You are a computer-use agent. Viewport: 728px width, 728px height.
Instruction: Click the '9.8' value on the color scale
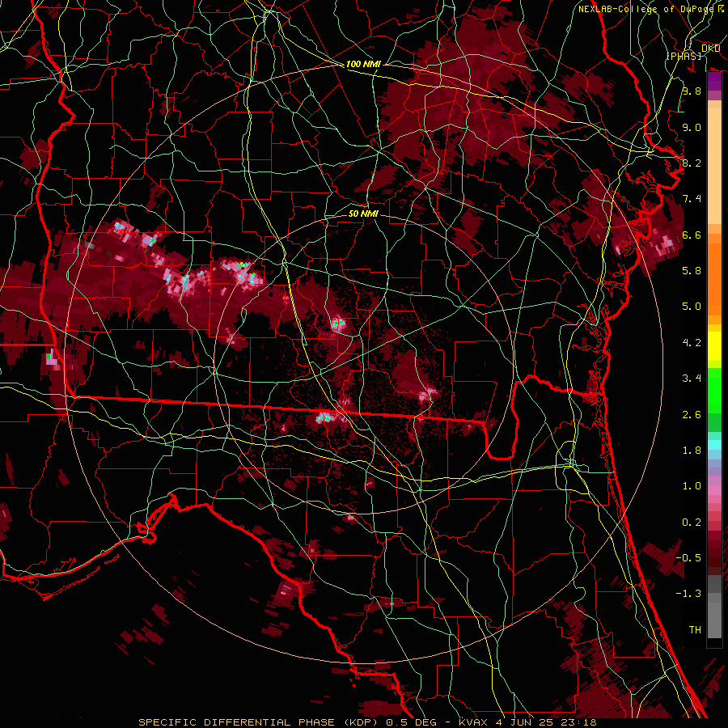(x=692, y=91)
